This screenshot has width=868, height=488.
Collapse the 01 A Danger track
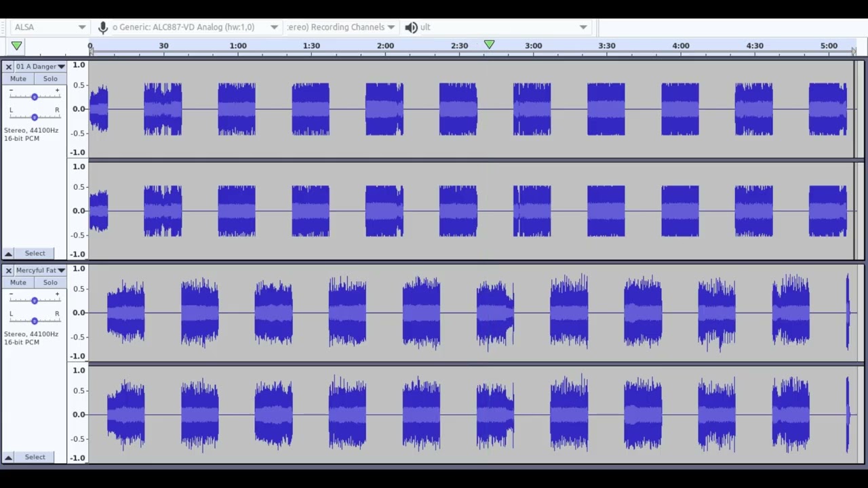[8, 253]
